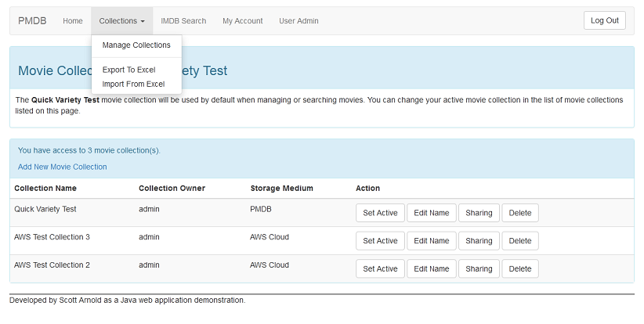
Task: Open Sharing for Quick Variety Test
Action: [479, 213]
